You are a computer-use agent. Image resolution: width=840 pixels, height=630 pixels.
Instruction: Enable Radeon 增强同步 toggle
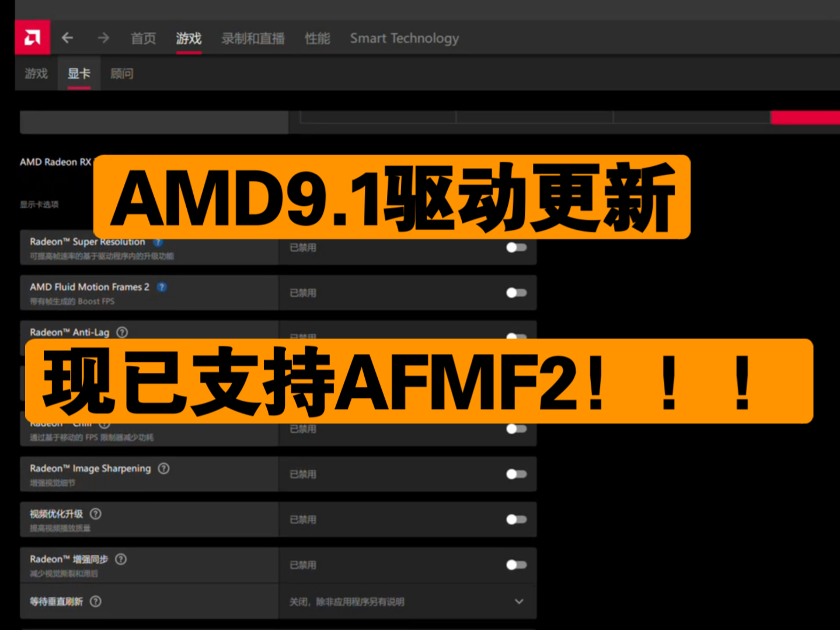click(517, 565)
